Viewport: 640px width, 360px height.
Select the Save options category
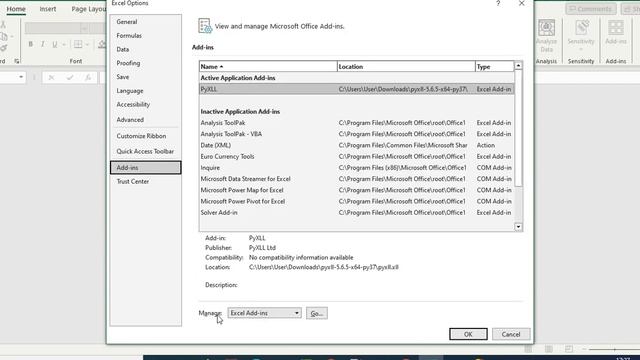[122, 77]
